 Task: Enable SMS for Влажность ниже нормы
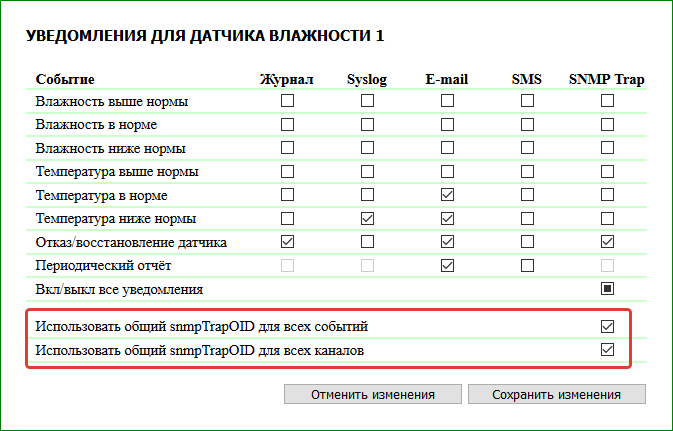527,148
